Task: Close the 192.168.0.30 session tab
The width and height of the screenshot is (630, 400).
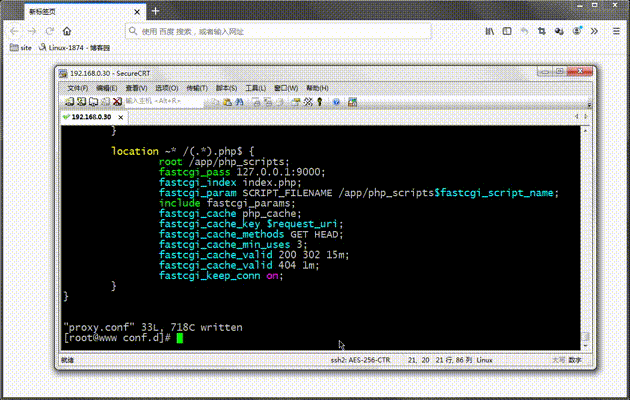Action: point(121,117)
